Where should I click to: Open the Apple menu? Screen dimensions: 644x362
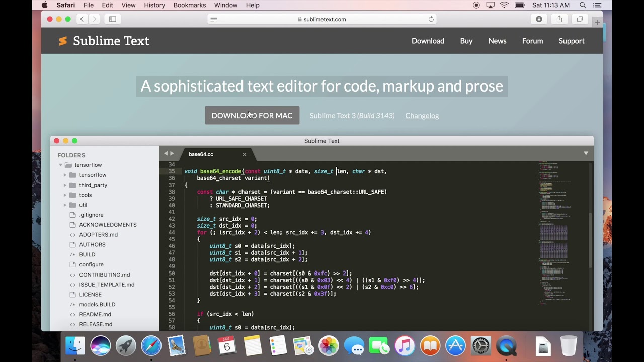[x=44, y=5]
